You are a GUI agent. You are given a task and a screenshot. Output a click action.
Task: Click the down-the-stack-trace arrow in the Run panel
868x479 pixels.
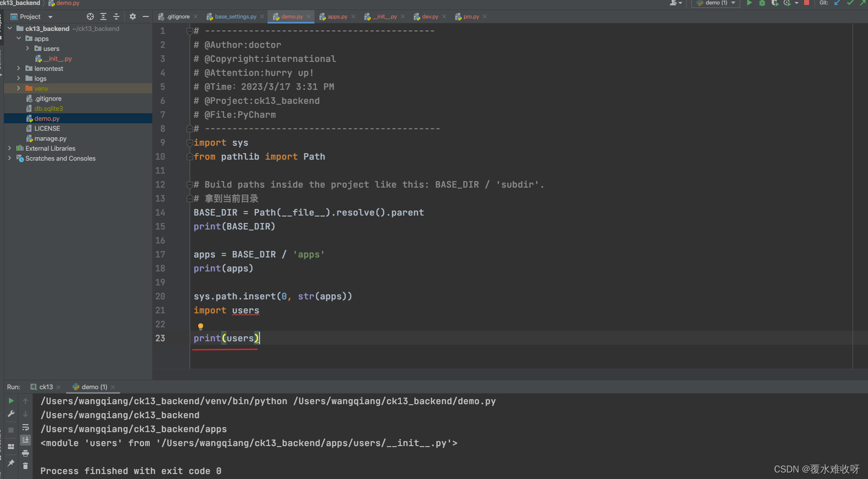point(25,414)
